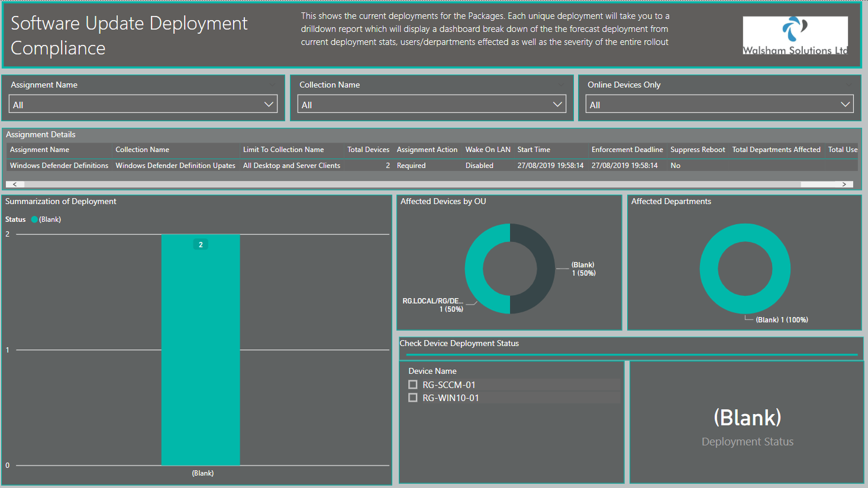Click the Walsham Solutions Ltd logo

pos(795,35)
